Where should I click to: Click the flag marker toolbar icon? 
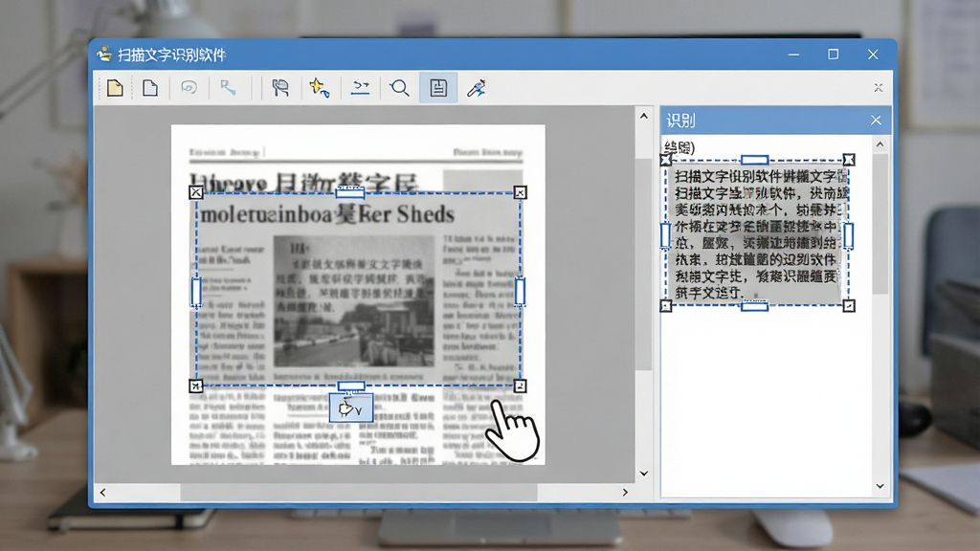[x=280, y=88]
